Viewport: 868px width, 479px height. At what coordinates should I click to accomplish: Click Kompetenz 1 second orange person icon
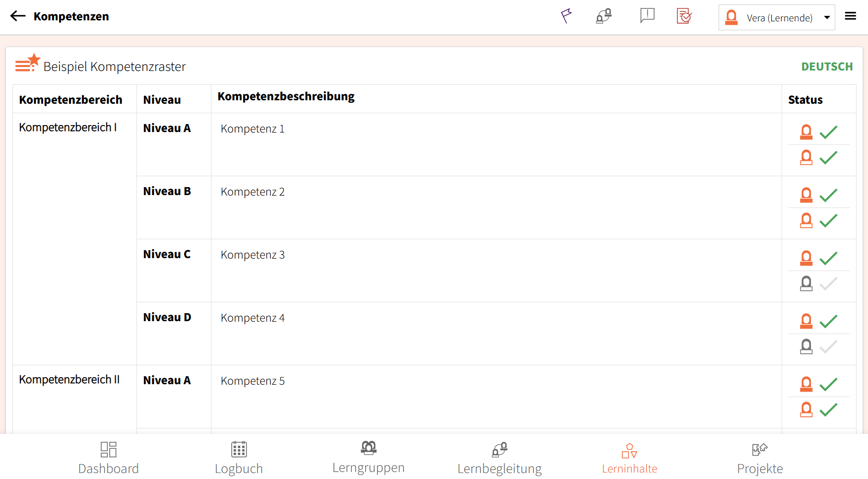click(806, 157)
